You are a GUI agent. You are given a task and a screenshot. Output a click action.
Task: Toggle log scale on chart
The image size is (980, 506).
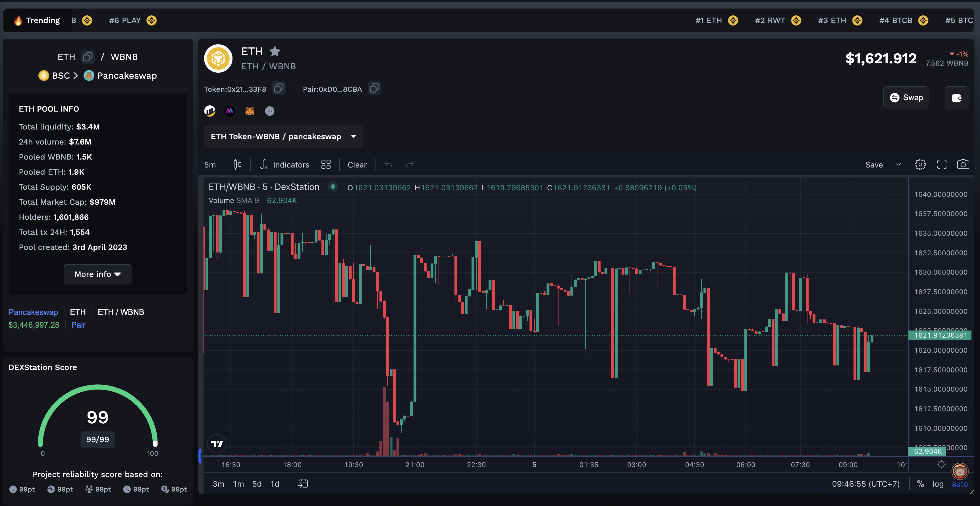click(x=938, y=484)
